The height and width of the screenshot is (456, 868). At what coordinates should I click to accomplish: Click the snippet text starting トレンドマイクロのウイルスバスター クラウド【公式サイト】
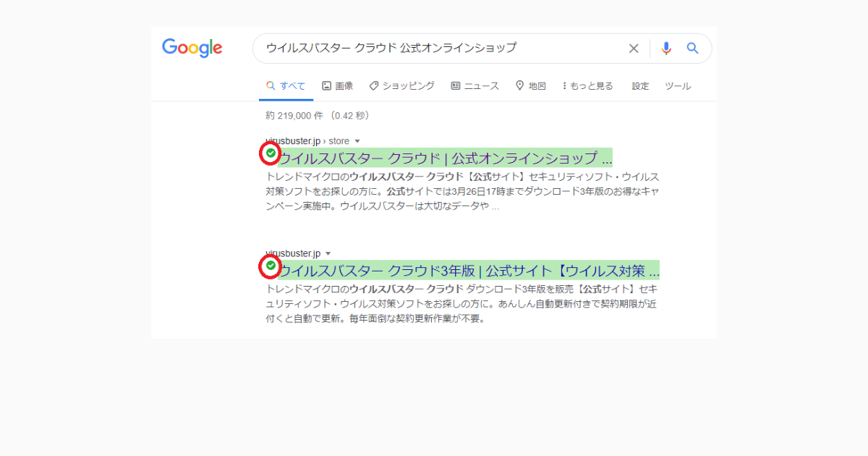[x=462, y=191]
